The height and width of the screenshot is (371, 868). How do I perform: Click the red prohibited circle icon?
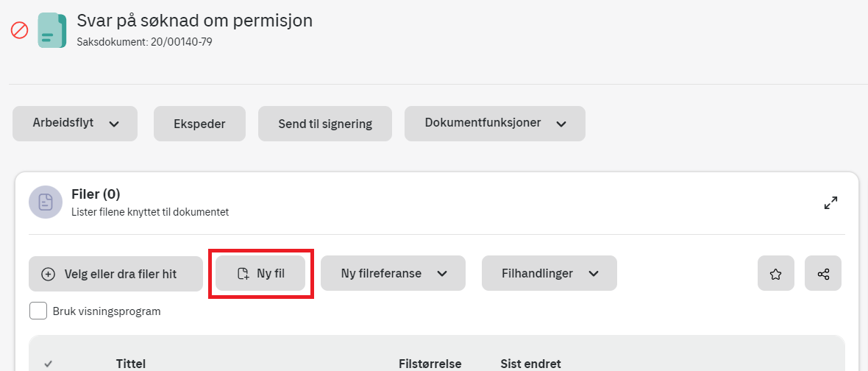pyautogui.click(x=19, y=30)
